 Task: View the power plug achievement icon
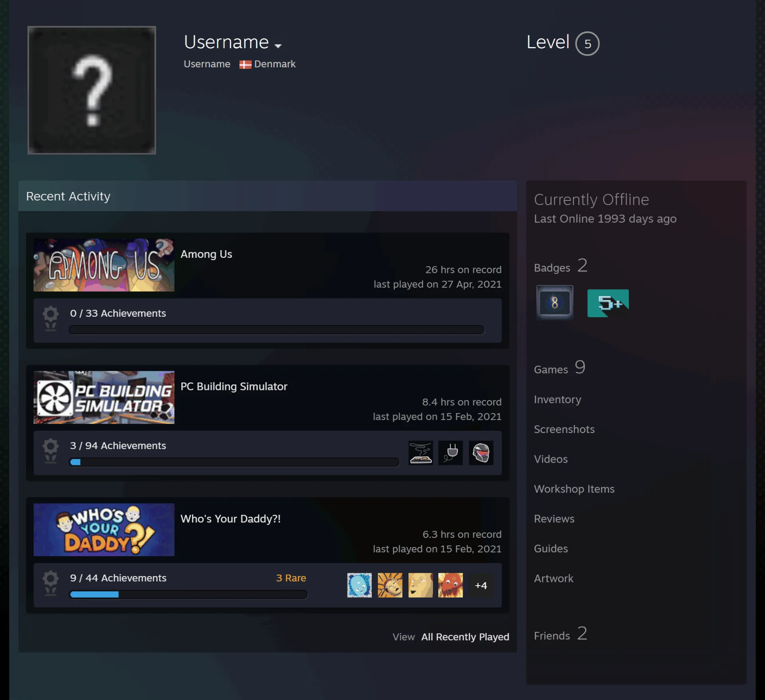tap(451, 453)
